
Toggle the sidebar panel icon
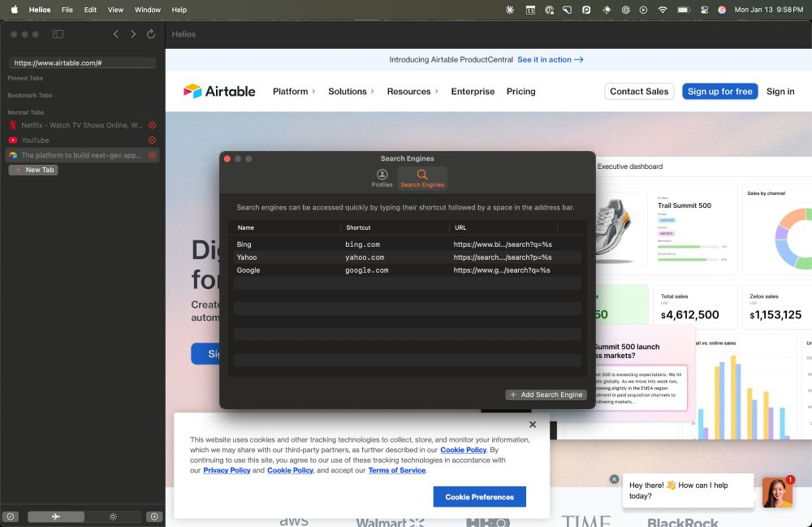point(58,34)
